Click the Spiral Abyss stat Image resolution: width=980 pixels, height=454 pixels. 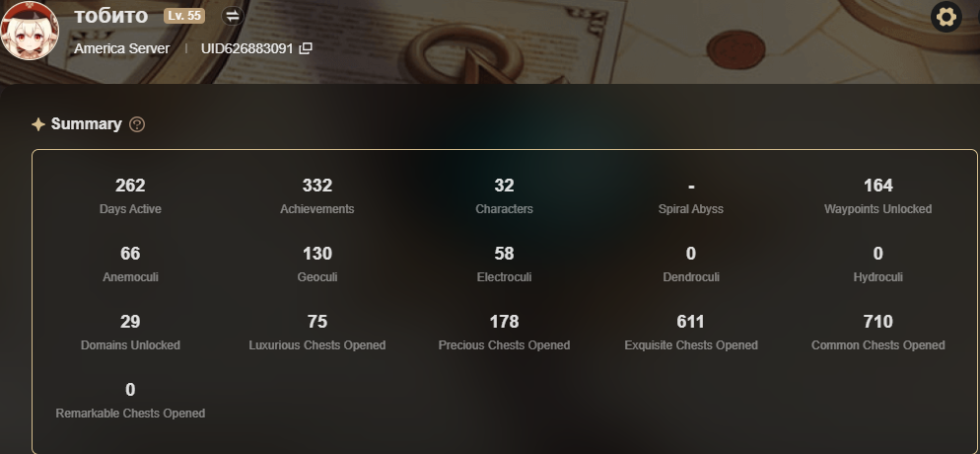pos(690,196)
